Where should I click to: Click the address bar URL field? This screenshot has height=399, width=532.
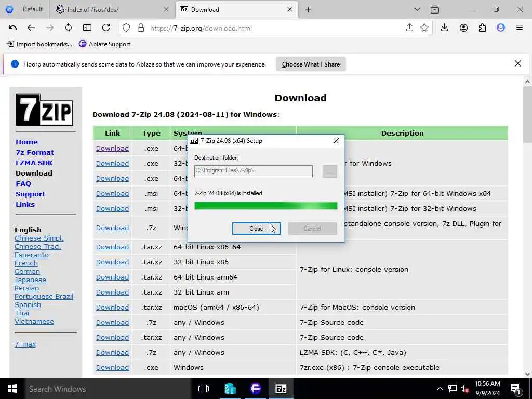tap(275, 28)
